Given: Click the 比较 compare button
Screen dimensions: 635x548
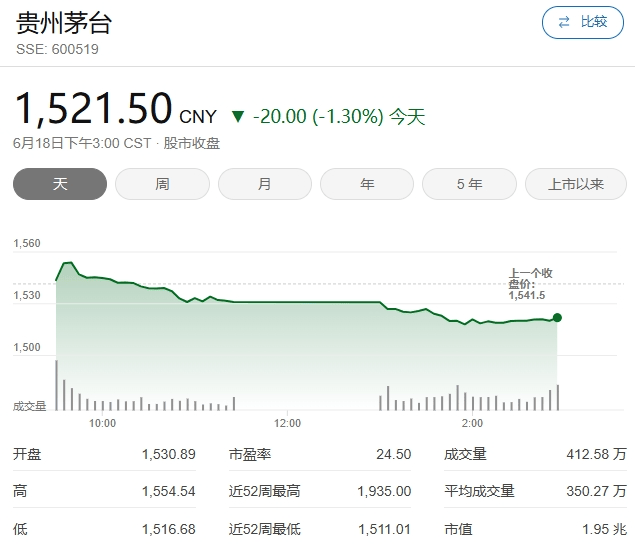Looking at the screenshot, I should point(582,22).
